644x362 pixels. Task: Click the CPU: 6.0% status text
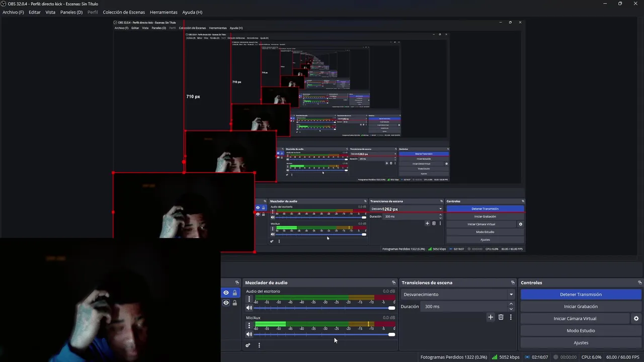pos(591,357)
